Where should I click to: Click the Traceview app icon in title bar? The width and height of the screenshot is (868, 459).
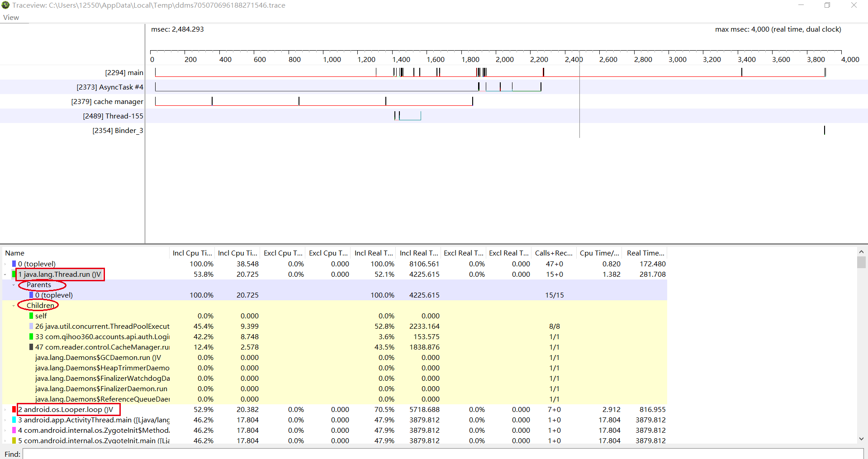(x=5, y=5)
